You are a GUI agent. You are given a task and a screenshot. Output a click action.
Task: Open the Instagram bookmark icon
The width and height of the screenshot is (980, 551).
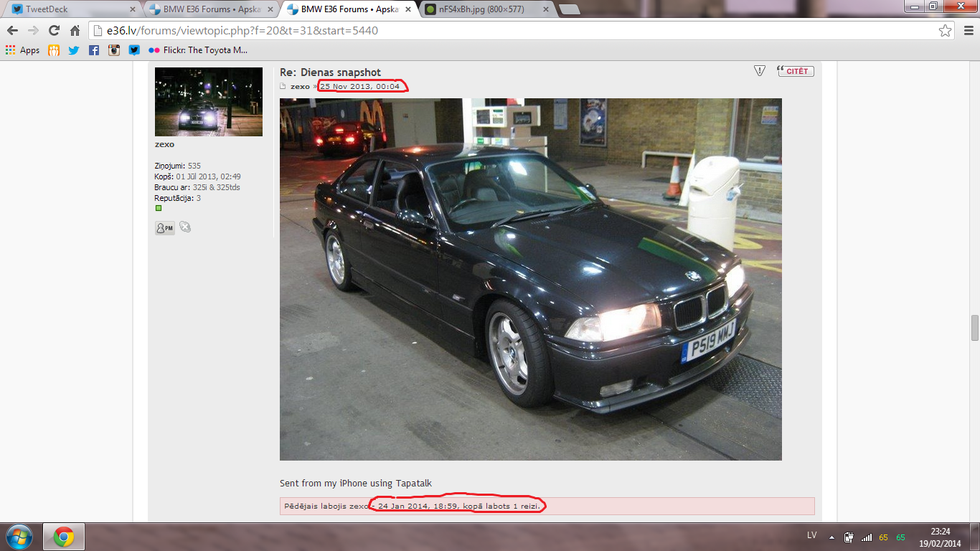click(114, 50)
